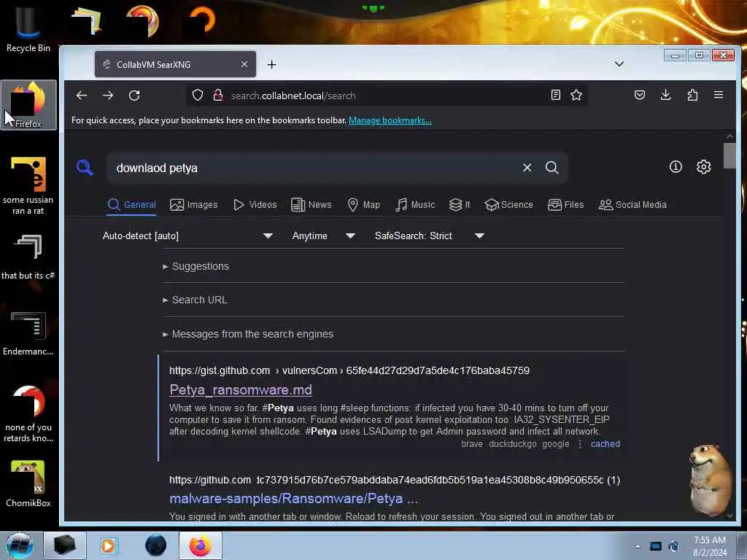Select 'some russian ran a rat' desktop icon

coord(28,186)
